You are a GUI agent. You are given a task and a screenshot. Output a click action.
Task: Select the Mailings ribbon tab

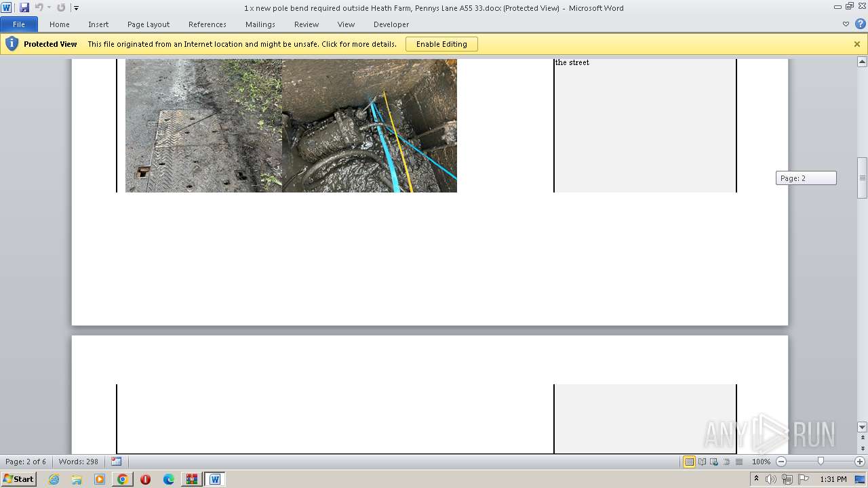pyautogui.click(x=260, y=24)
